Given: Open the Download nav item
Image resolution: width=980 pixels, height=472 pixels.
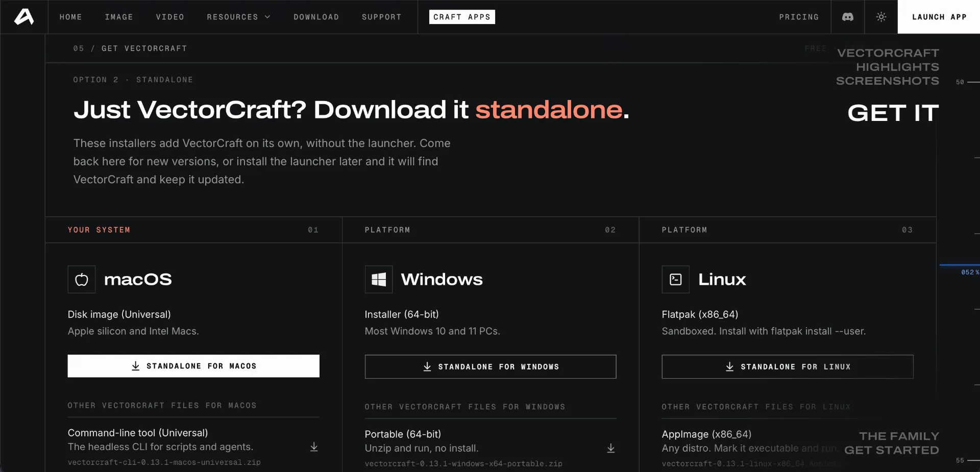Looking at the screenshot, I should pyautogui.click(x=316, y=17).
